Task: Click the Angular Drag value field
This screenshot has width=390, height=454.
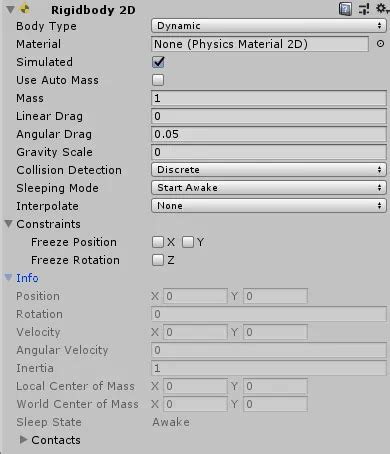Action: [269, 134]
